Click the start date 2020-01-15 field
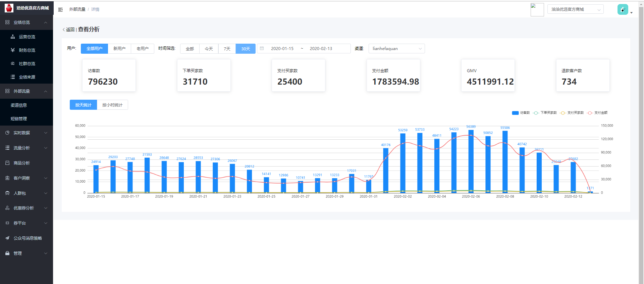Screen dimensions: 644x284 [282, 49]
